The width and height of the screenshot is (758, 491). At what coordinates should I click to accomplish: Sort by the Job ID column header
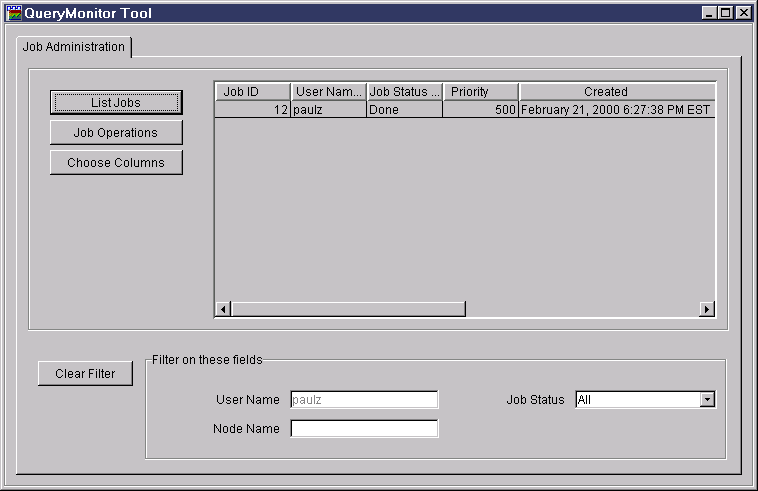[253, 92]
